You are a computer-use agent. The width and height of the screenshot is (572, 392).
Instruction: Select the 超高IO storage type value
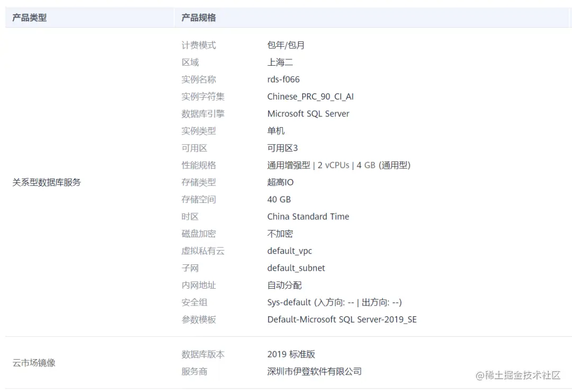[280, 182]
